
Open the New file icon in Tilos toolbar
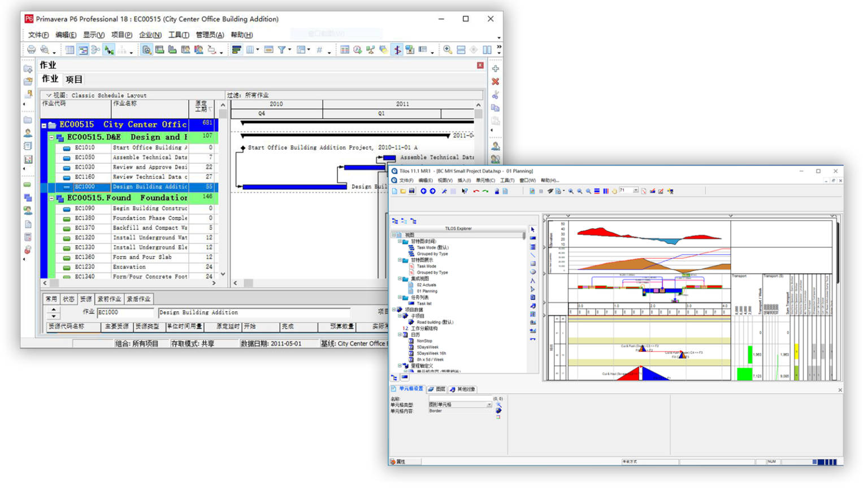pos(394,191)
